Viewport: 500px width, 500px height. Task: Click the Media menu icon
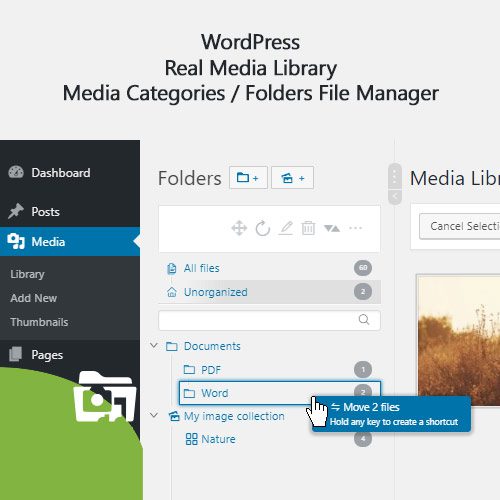pos(16,241)
